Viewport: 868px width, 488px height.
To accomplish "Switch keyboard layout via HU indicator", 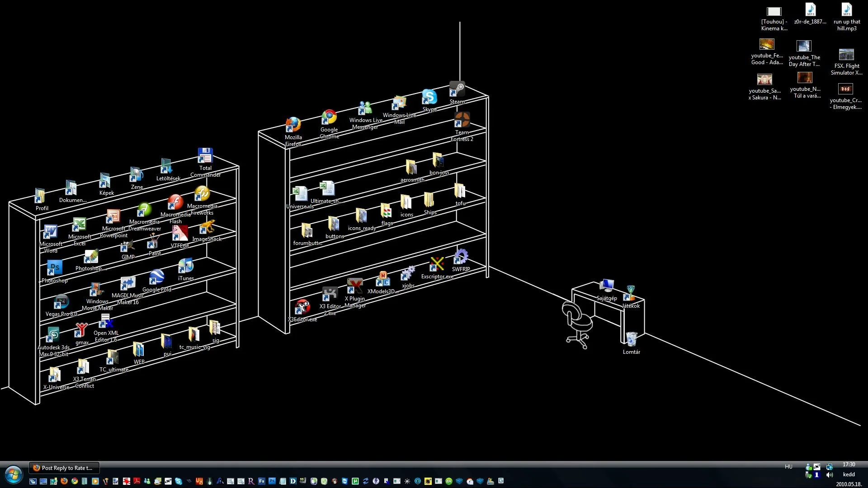I will pos(788,466).
